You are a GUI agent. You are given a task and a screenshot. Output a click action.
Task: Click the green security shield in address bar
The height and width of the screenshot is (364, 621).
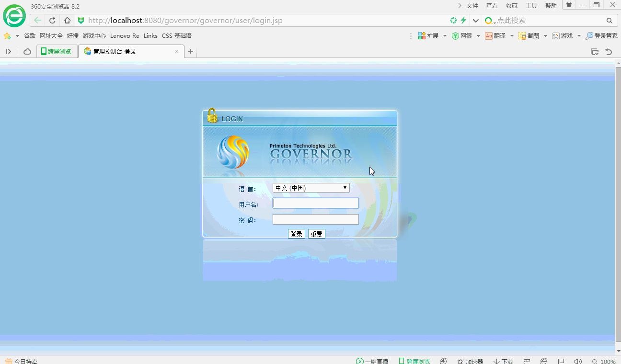(x=81, y=21)
